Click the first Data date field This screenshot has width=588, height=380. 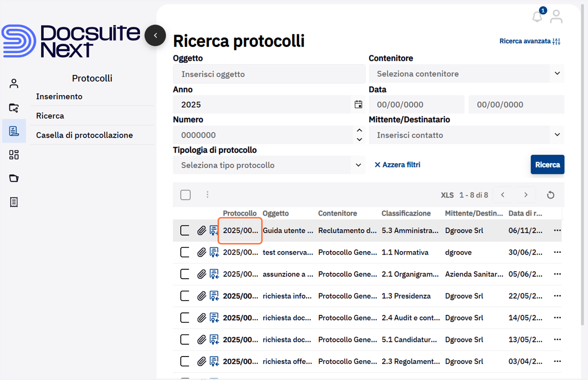[x=416, y=104]
